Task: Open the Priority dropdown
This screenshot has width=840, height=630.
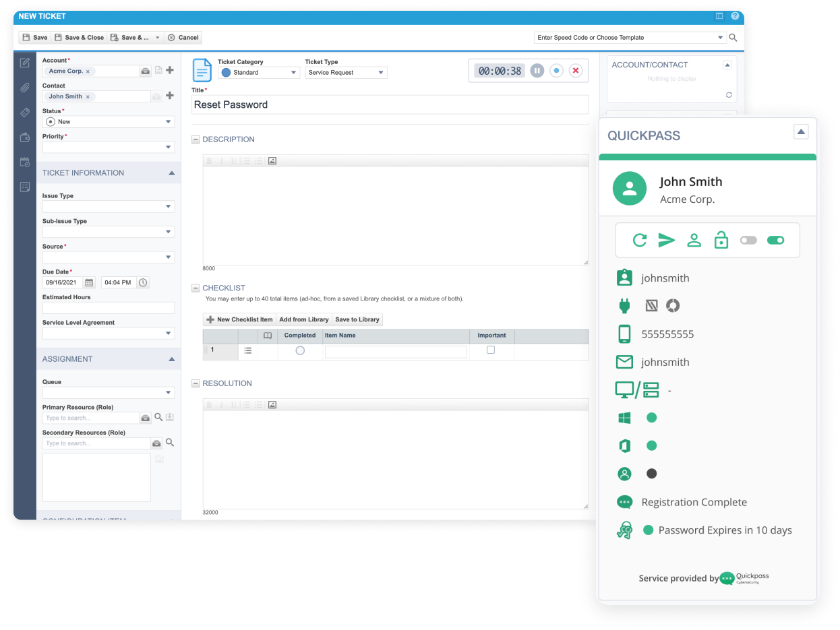Action: pyautogui.click(x=109, y=147)
